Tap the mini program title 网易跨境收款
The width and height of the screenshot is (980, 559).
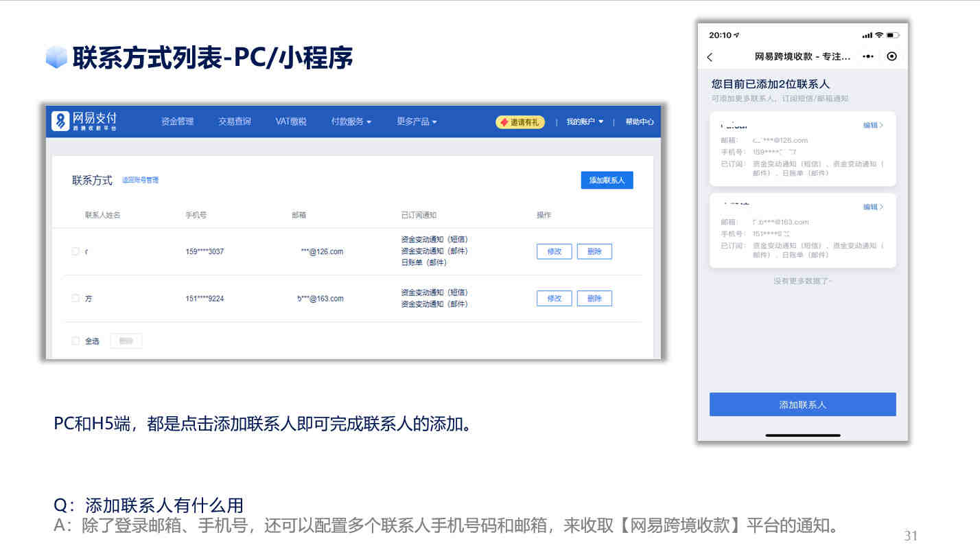pos(802,56)
